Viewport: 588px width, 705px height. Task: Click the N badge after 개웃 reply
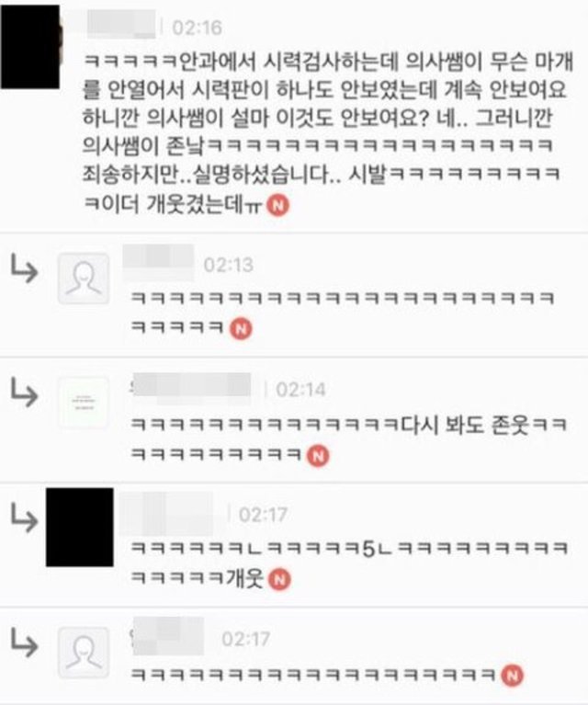click(x=279, y=580)
